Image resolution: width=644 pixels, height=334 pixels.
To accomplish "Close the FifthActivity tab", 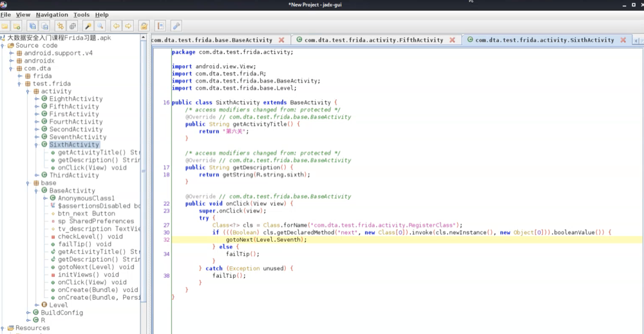I will (x=452, y=40).
